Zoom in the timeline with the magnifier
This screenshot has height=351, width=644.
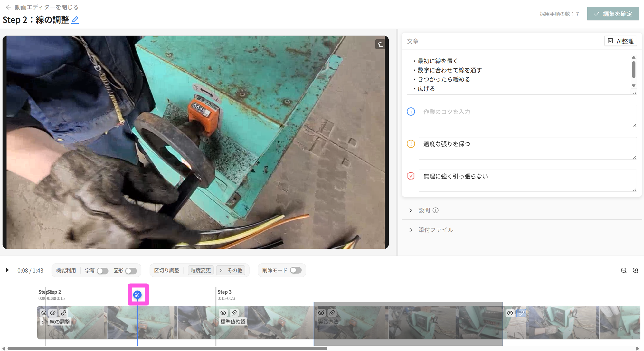point(635,270)
